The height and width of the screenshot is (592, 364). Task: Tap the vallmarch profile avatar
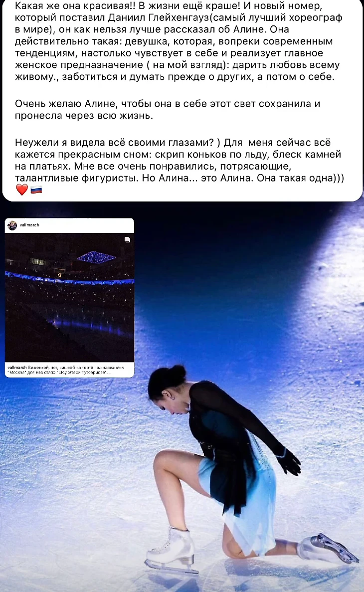(x=12, y=225)
